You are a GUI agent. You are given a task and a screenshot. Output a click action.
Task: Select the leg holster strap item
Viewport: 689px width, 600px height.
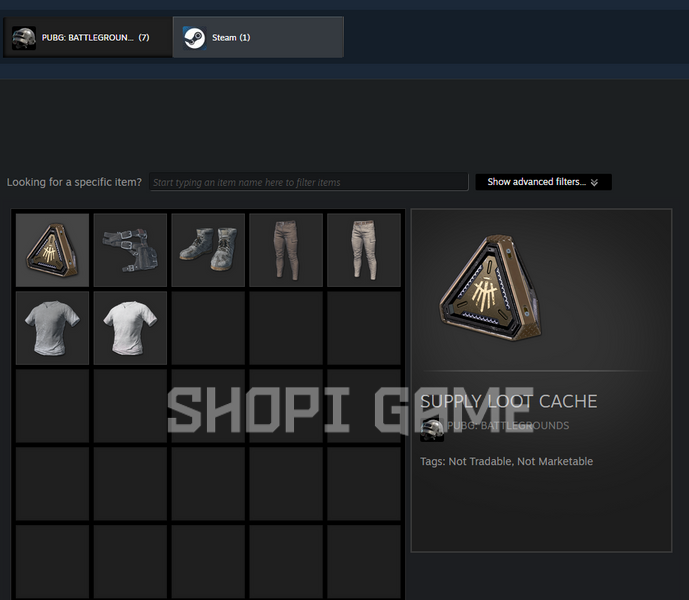[130, 250]
